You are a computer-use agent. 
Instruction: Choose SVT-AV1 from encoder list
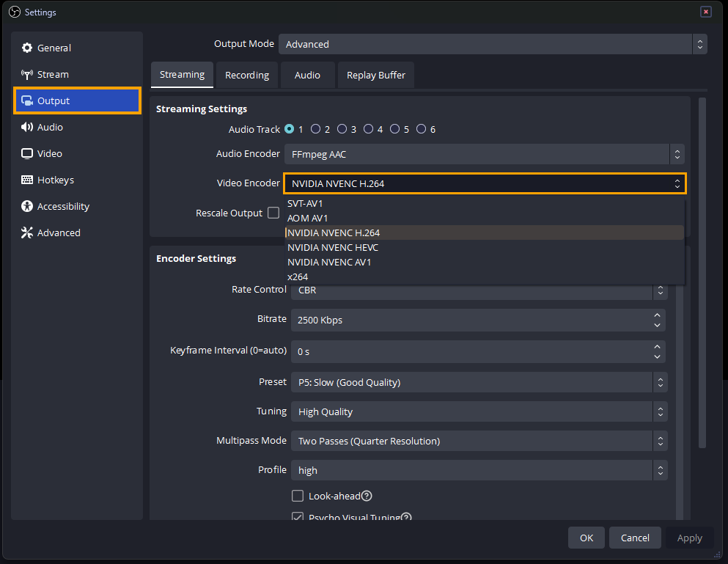coord(485,203)
